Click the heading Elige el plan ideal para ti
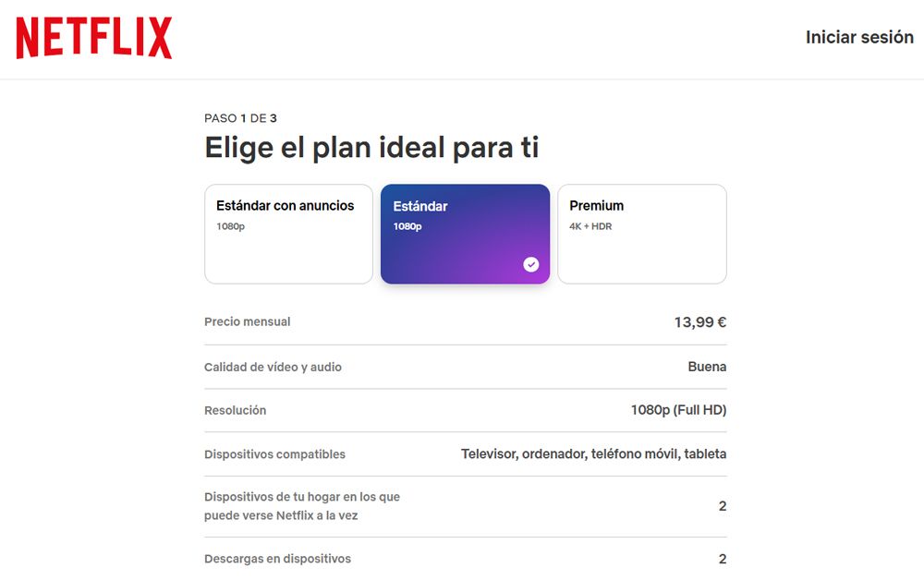Screen dimensions: 924x580 [371, 147]
